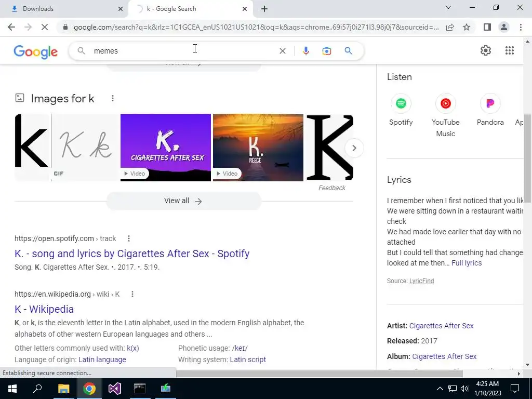Open the Latin script link
The image size is (532, 399).
tap(248, 360)
